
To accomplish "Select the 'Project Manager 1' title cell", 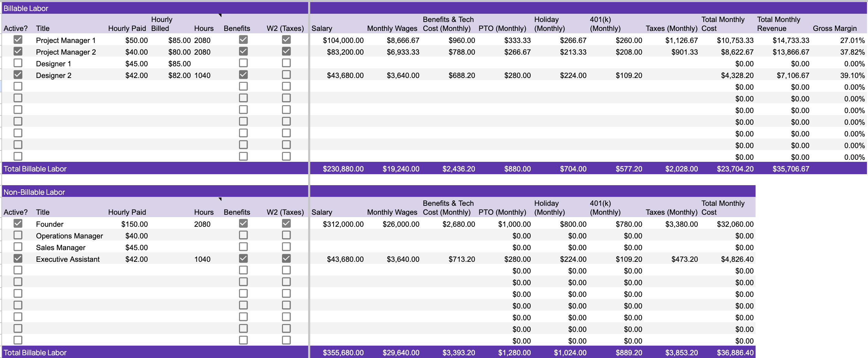I will point(66,40).
